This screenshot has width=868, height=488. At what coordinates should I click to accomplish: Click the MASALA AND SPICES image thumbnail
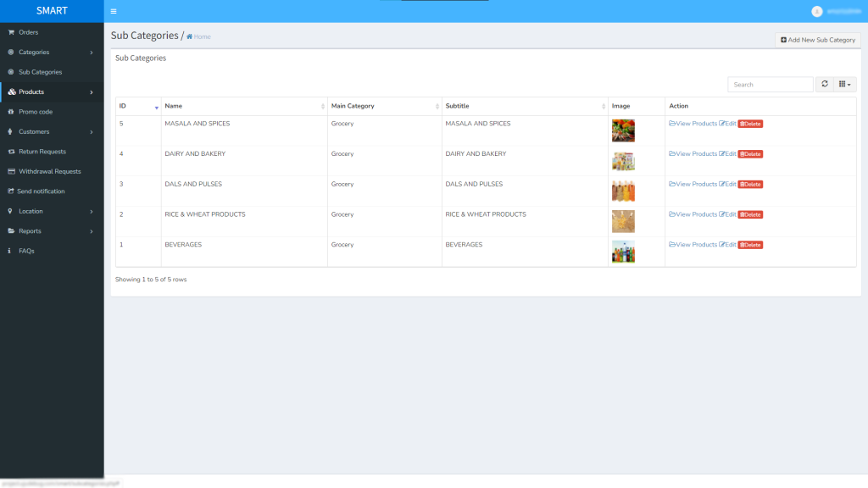pos(623,130)
